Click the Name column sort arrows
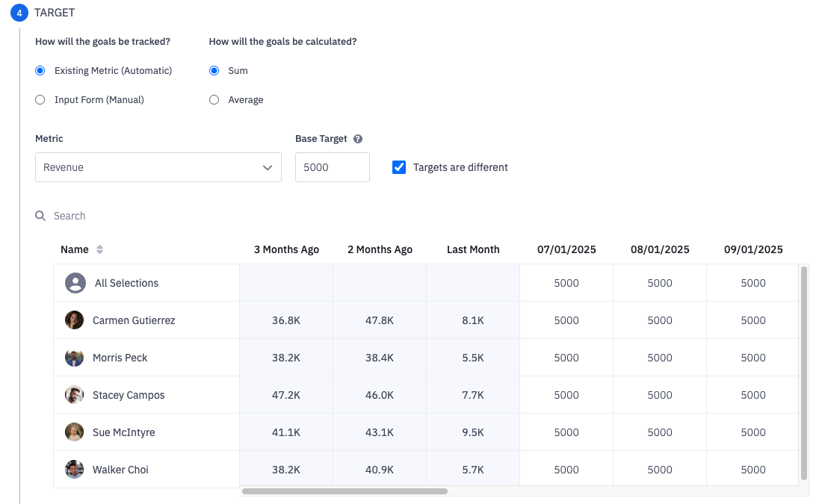 [x=99, y=249]
